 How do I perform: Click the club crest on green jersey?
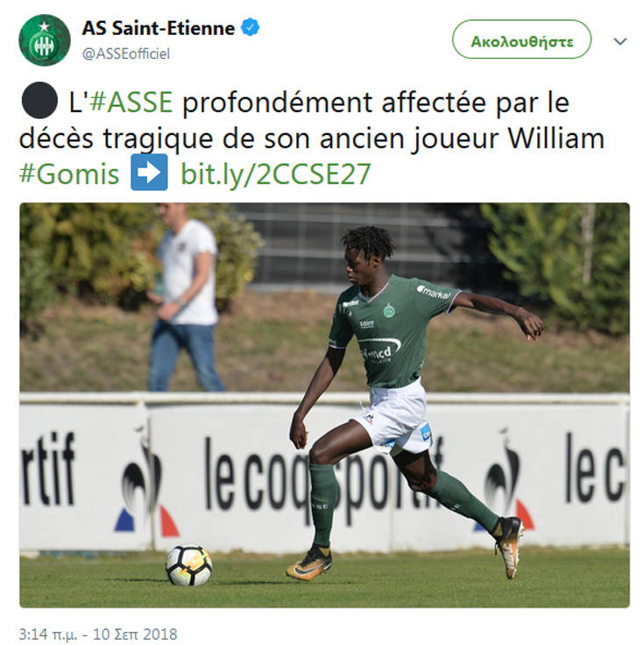point(389,310)
